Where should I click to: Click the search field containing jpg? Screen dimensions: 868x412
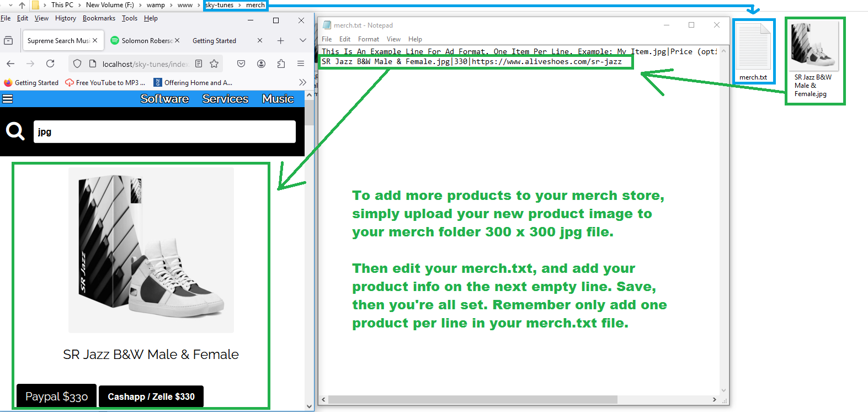click(164, 132)
